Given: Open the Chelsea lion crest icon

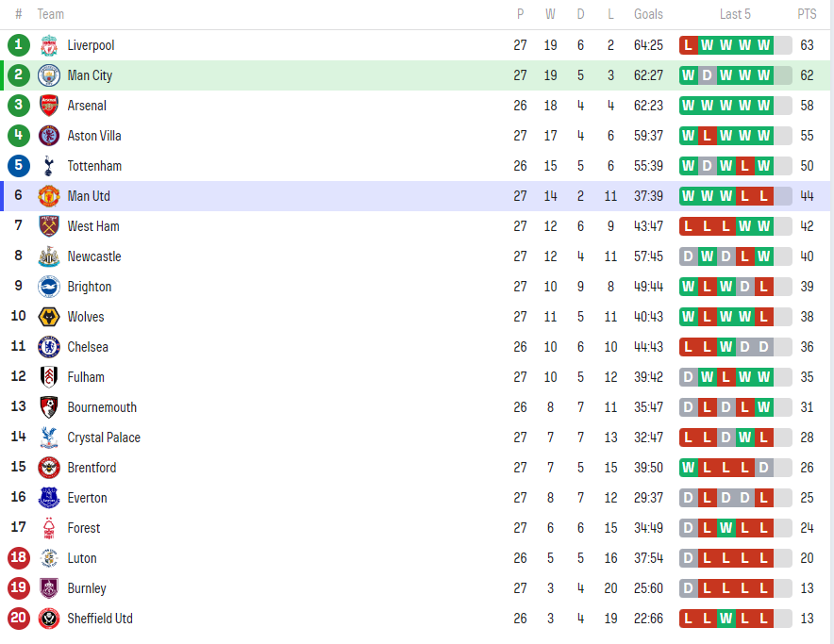Looking at the screenshot, I should tap(49, 347).
